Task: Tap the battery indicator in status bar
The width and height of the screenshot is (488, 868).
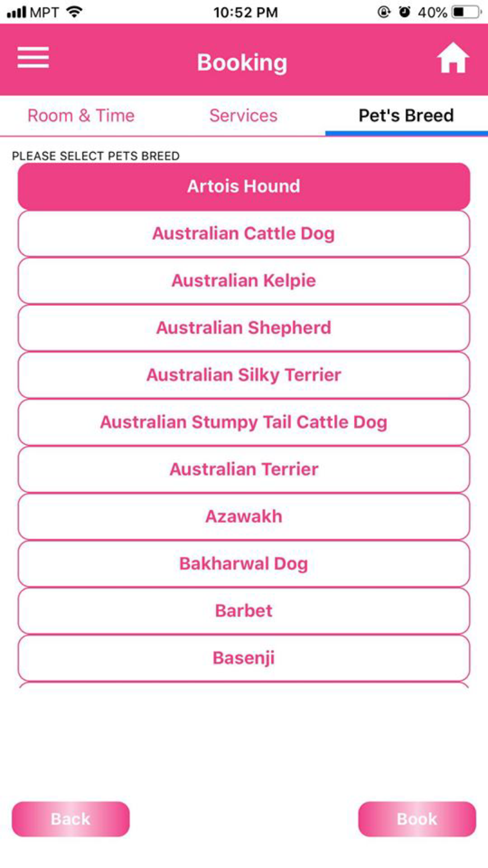Action: 467,12
